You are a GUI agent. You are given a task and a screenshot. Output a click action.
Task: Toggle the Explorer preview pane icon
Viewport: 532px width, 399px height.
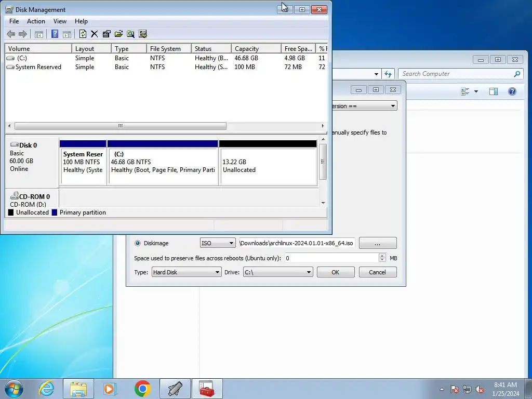494,91
